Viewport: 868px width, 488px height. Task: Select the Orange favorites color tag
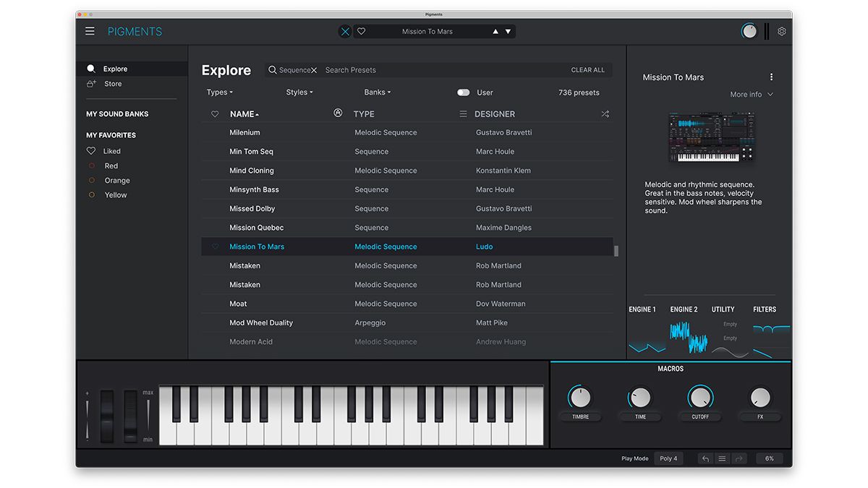[92, 180]
